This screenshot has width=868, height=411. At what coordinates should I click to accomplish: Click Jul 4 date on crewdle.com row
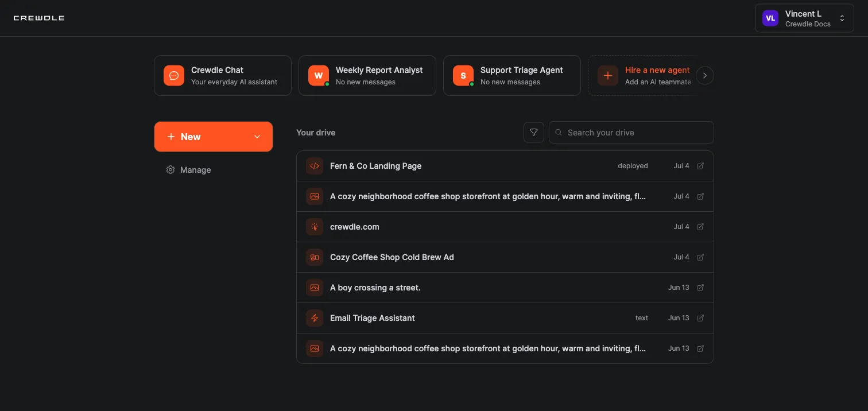pyautogui.click(x=681, y=227)
